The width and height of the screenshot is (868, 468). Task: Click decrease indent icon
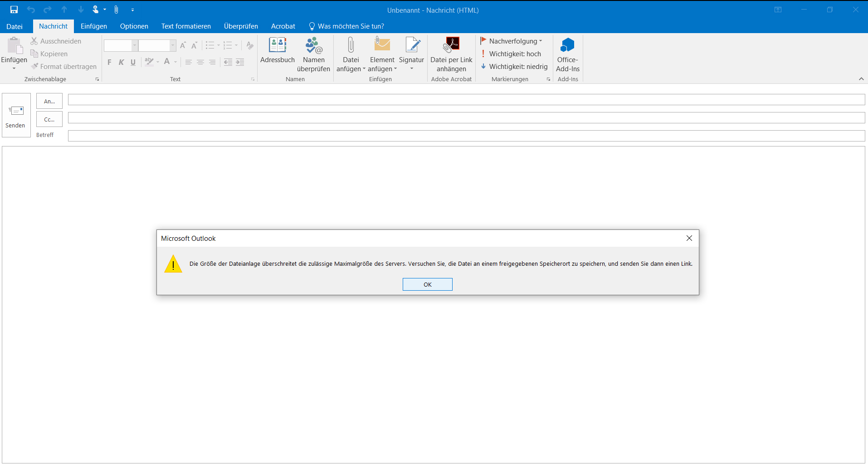click(x=228, y=62)
